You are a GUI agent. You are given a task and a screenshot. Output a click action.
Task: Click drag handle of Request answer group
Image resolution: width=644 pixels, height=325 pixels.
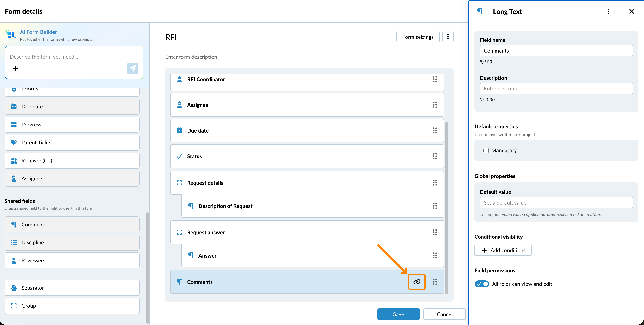tap(435, 232)
